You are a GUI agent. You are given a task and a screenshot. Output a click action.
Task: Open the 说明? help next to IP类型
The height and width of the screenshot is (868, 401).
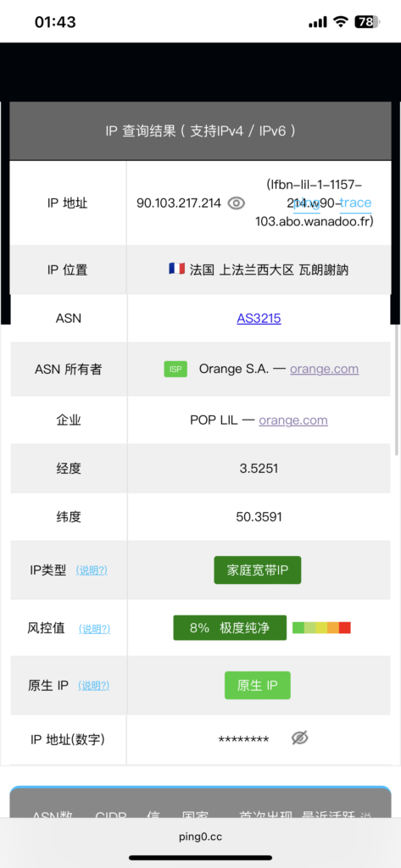click(x=92, y=570)
